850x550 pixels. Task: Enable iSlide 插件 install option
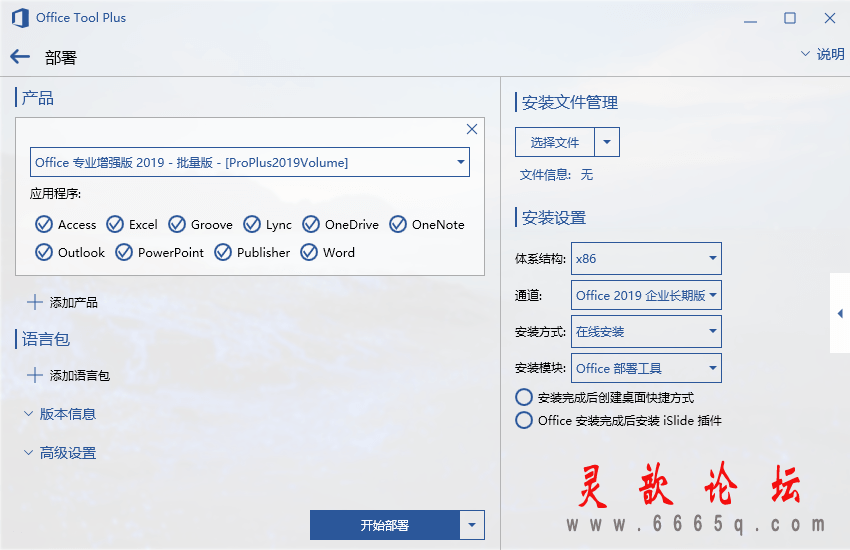[524, 420]
